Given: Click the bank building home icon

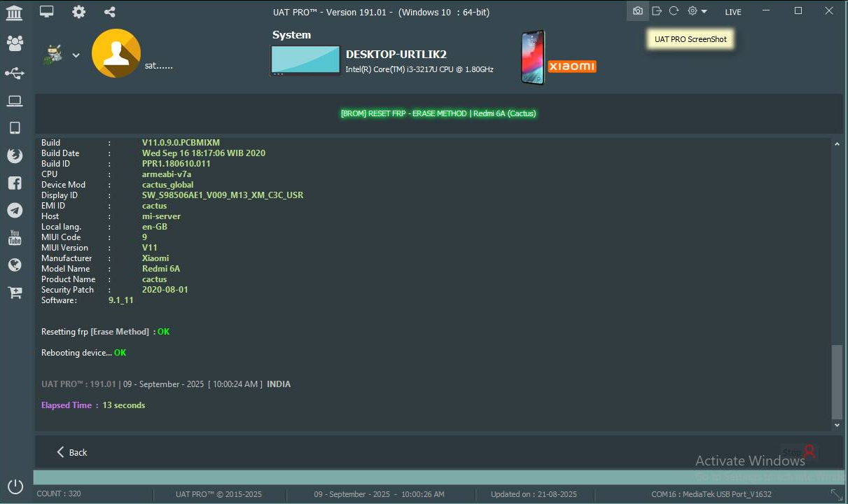Looking at the screenshot, I should pos(14,13).
